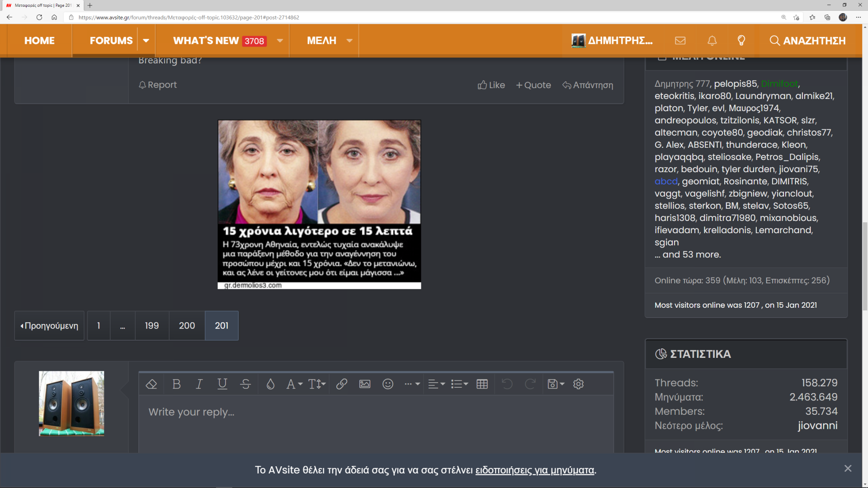The image size is (868, 488).
Task: Open the text color droplet picker
Action: pyautogui.click(x=270, y=384)
